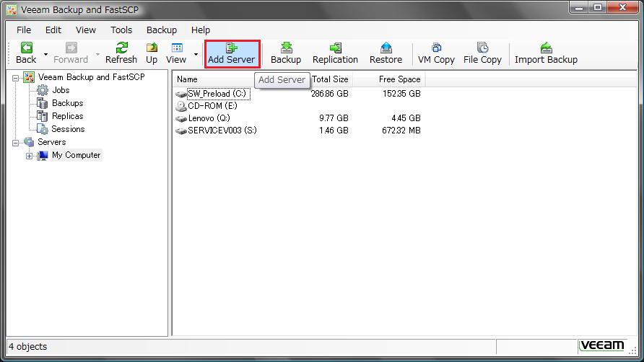
Task: Select the SERVICEV003 (S:) drive
Action: (x=222, y=131)
